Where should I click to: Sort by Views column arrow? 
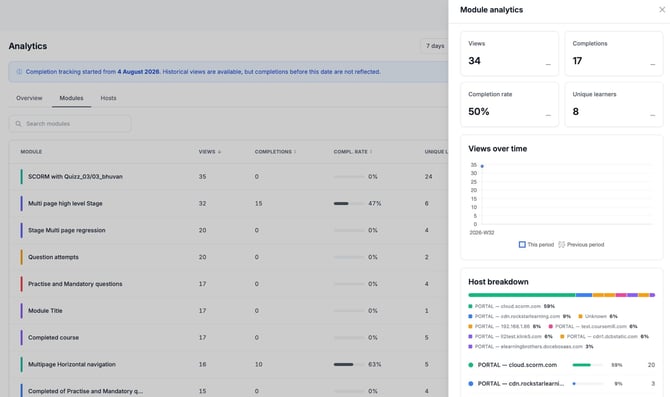[220, 152]
